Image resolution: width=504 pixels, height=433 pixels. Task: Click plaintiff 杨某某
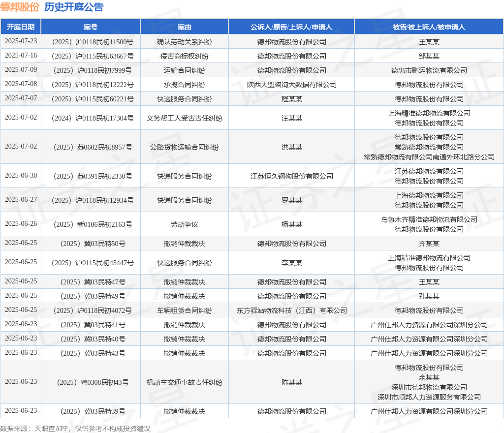pos(292,224)
